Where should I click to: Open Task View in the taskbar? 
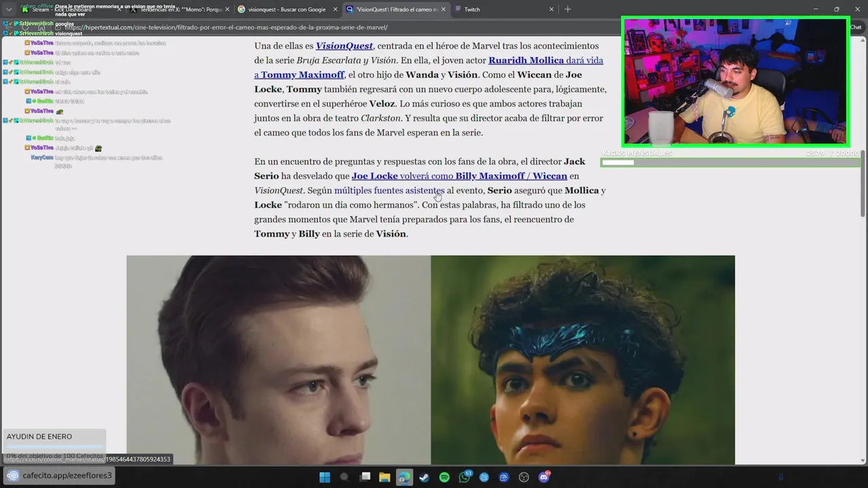(x=365, y=477)
